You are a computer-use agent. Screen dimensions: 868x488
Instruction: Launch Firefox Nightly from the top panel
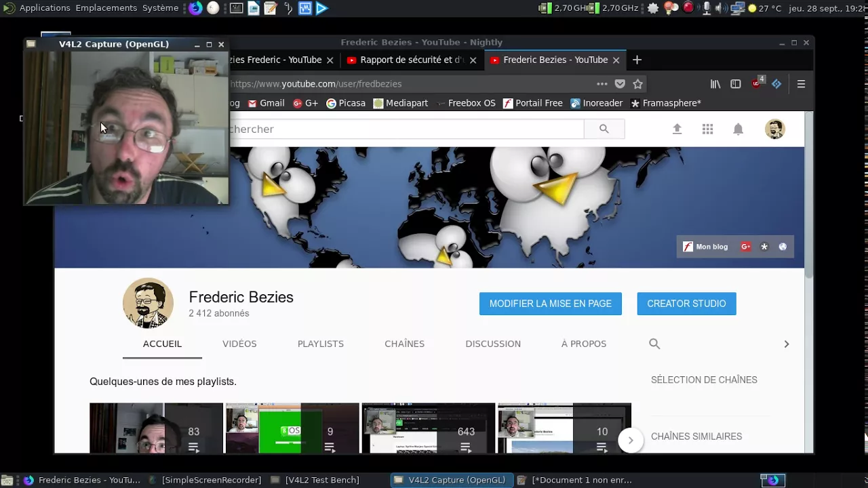[195, 8]
